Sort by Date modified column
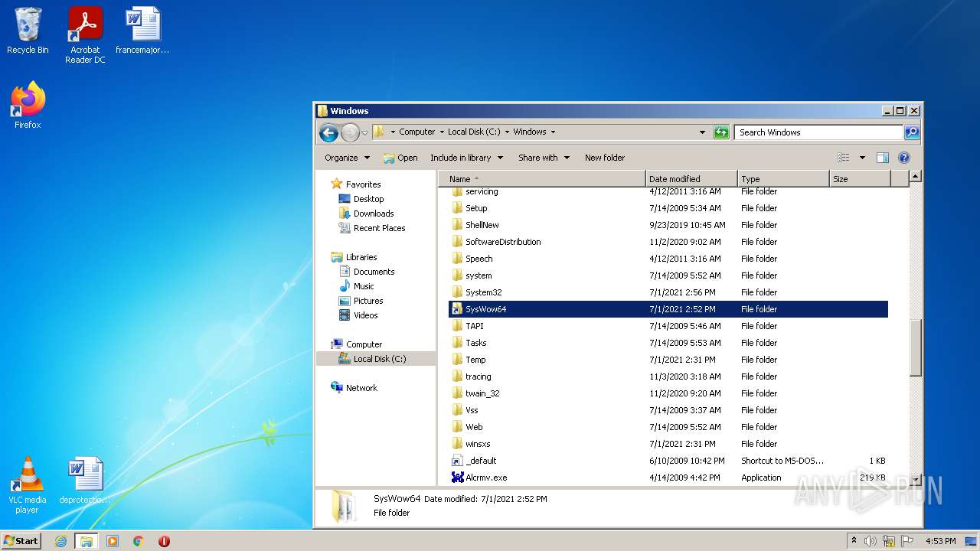Screen dimensions: 980x551 [x=692, y=179]
